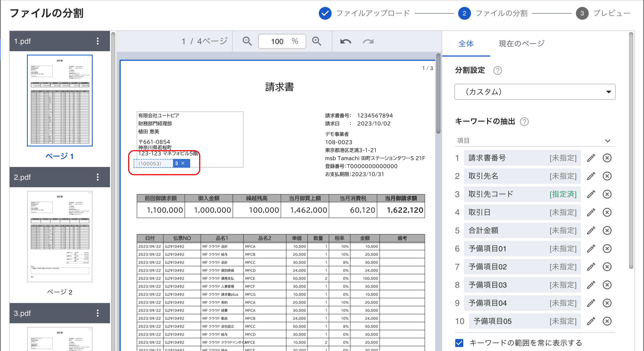This screenshot has width=644, height=351.
Task: Click the ファイルアップロード step
Action: (373, 13)
